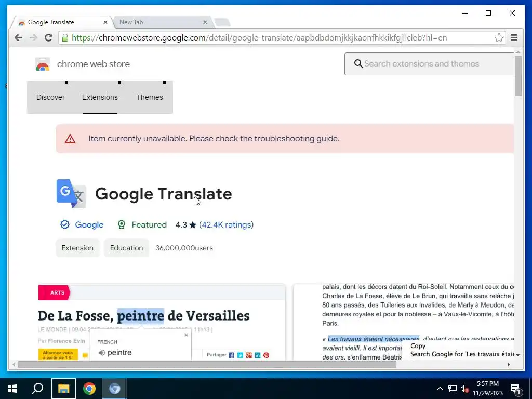Click the 36,000,000 users text
Screen dimensions: 532x399
point(184,248)
